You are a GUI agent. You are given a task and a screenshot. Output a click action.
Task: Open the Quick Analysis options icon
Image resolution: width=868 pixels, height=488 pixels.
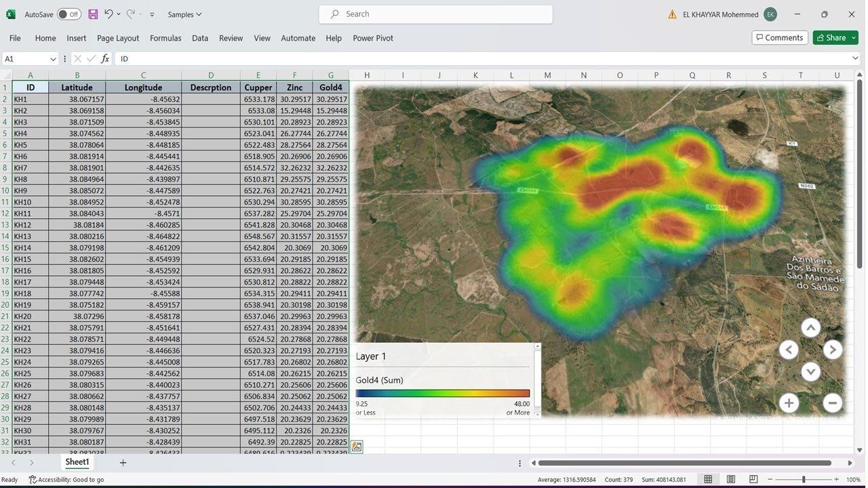click(x=356, y=446)
